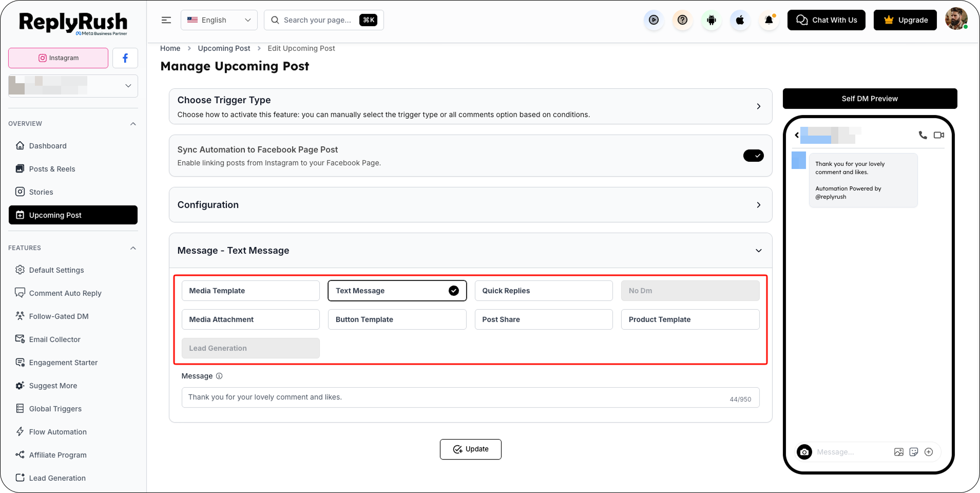The width and height of the screenshot is (980, 493).
Task: Open notifications bell icon
Action: (768, 20)
